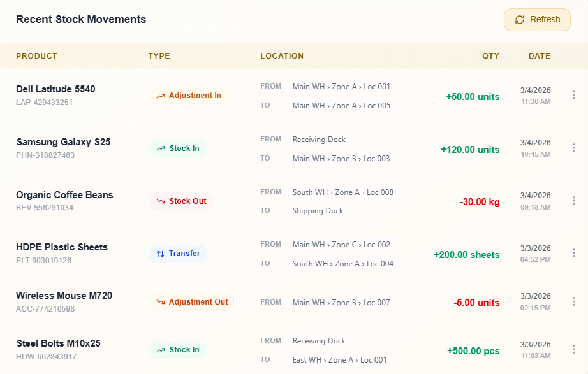Screen dimensions: 588x374
Task: Click location Main WH › Zone A › Loc 001
Action: [341, 87]
